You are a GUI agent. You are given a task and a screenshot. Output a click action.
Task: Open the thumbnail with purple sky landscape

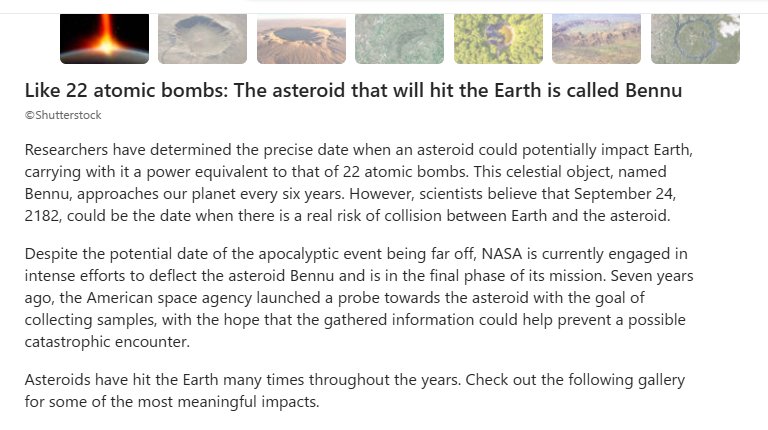[x=596, y=38]
